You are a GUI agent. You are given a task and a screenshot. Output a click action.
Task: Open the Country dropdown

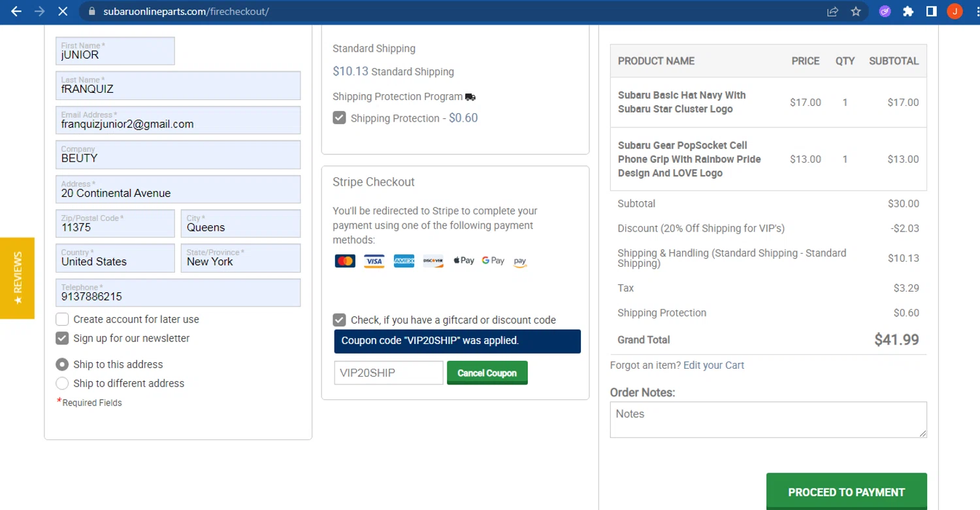coord(115,258)
